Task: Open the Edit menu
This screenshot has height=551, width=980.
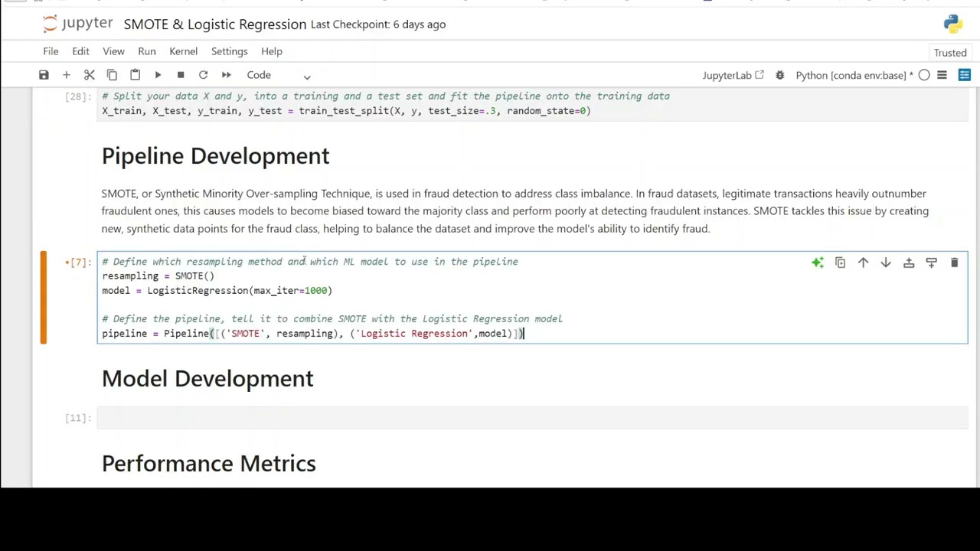Action: pos(80,51)
